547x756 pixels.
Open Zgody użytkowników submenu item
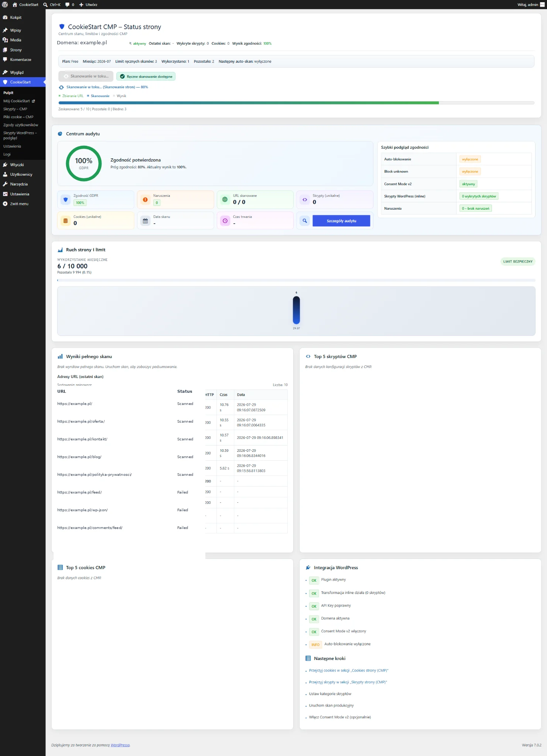pos(21,125)
